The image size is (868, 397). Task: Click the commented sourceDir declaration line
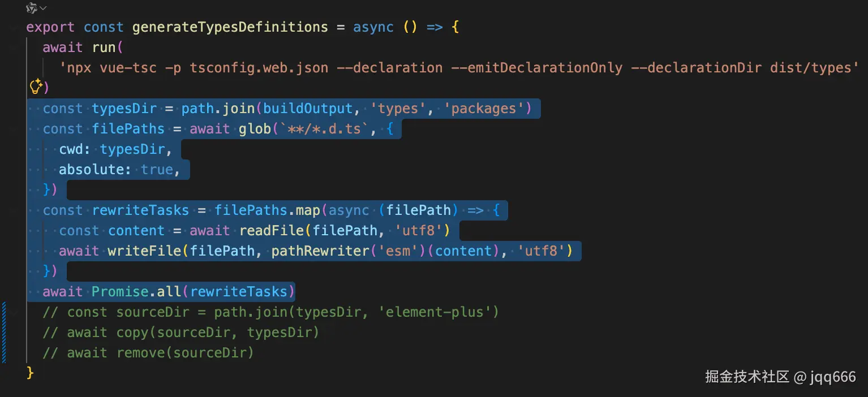(270, 312)
